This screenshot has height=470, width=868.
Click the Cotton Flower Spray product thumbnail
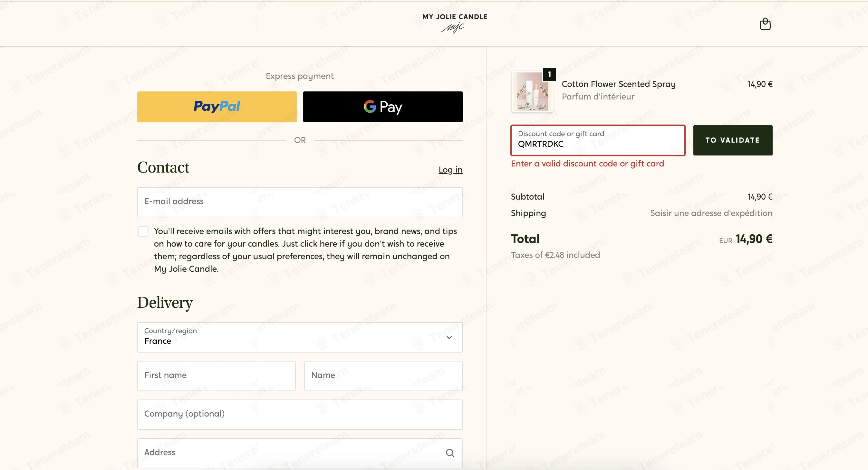(x=532, y=91)
